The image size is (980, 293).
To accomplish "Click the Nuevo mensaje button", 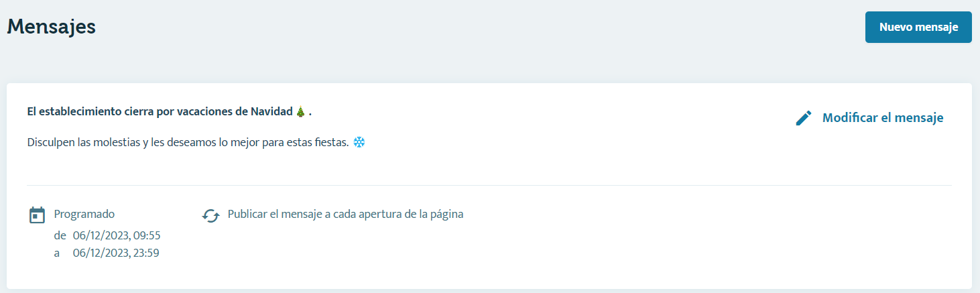I will coord(918,27).
